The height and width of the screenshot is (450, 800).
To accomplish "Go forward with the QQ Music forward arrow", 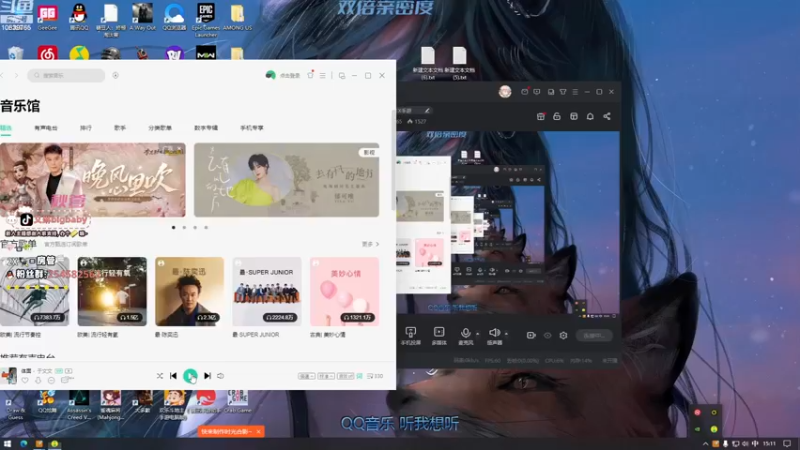I will click(x=16, y=76).
